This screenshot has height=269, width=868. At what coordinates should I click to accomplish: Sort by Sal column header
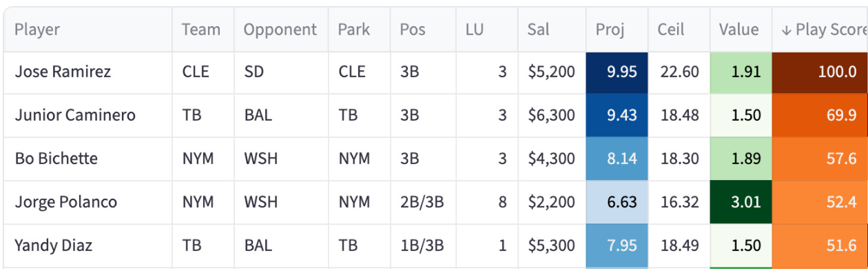pyautogui.click(x=538, y=30)
